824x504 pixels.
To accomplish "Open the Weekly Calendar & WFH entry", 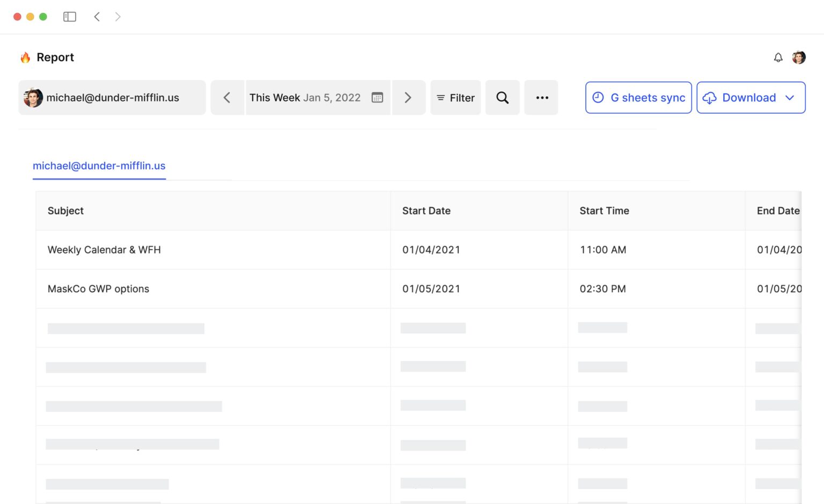I will point(104,250).
